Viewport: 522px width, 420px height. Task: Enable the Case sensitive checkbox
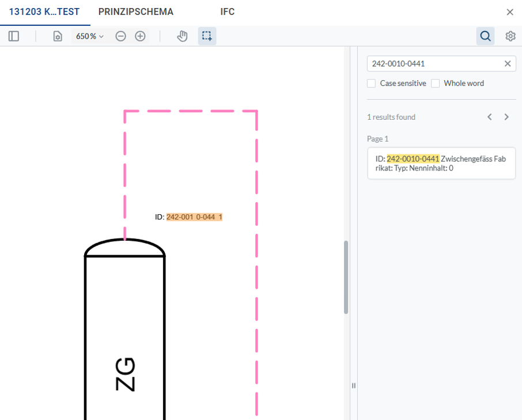(372, 84)
